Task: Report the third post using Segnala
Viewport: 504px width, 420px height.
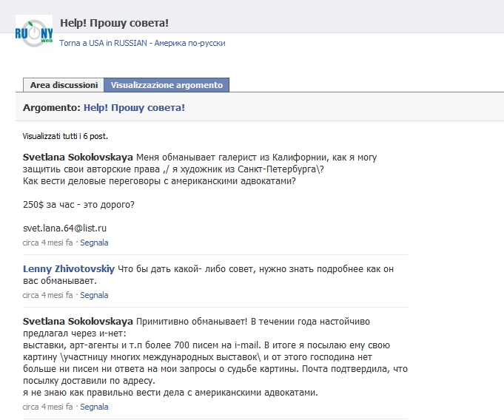Action: pyautogui.click(x=94, y=406)
